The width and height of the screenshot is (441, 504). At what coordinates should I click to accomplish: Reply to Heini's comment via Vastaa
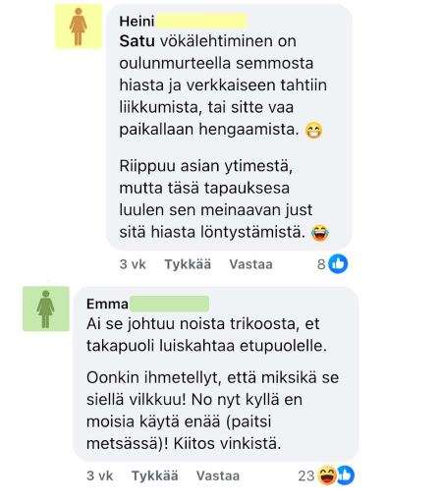tap(250, 264)
